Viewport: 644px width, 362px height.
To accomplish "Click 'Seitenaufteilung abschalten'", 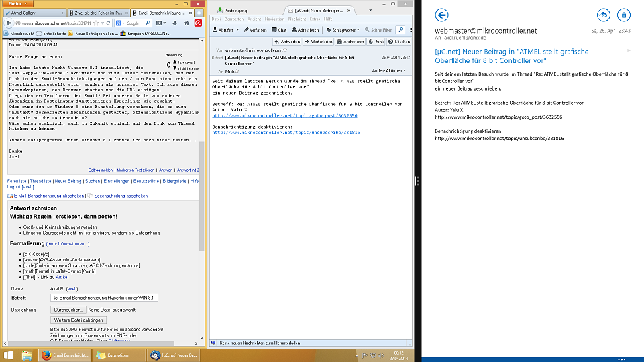I will point(121,196).
